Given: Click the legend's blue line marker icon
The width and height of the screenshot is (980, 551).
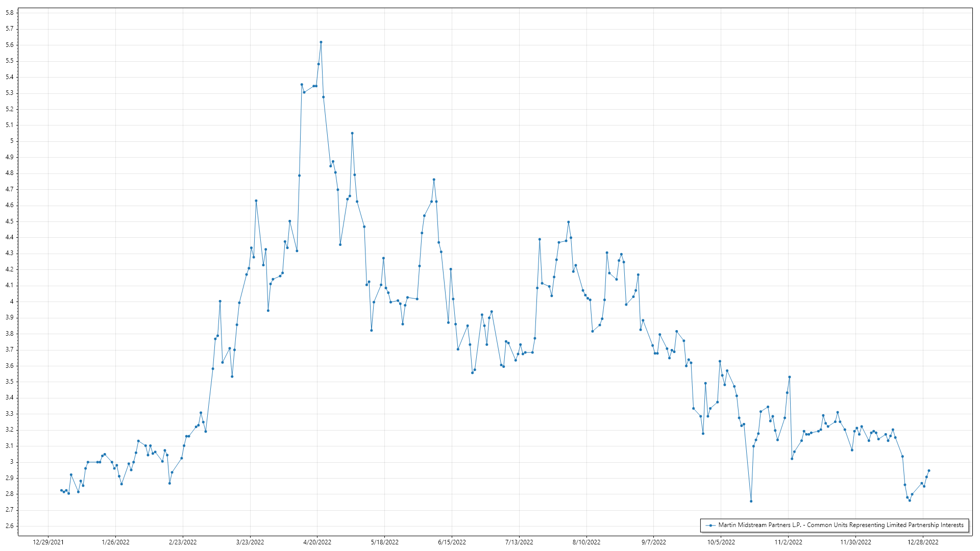Looking at the screenshot, I should click(710, 525).
